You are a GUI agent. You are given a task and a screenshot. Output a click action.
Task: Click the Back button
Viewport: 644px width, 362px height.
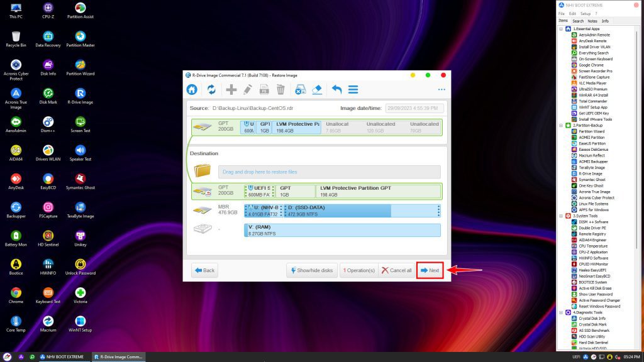point(204,270)
